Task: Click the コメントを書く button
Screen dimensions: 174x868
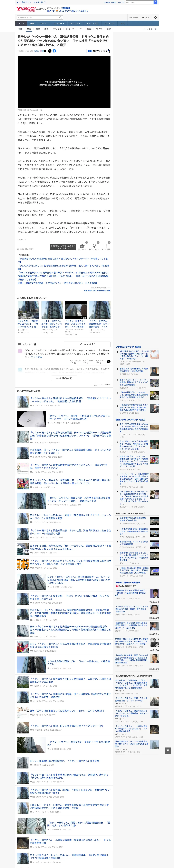Action: coord(87,344)
